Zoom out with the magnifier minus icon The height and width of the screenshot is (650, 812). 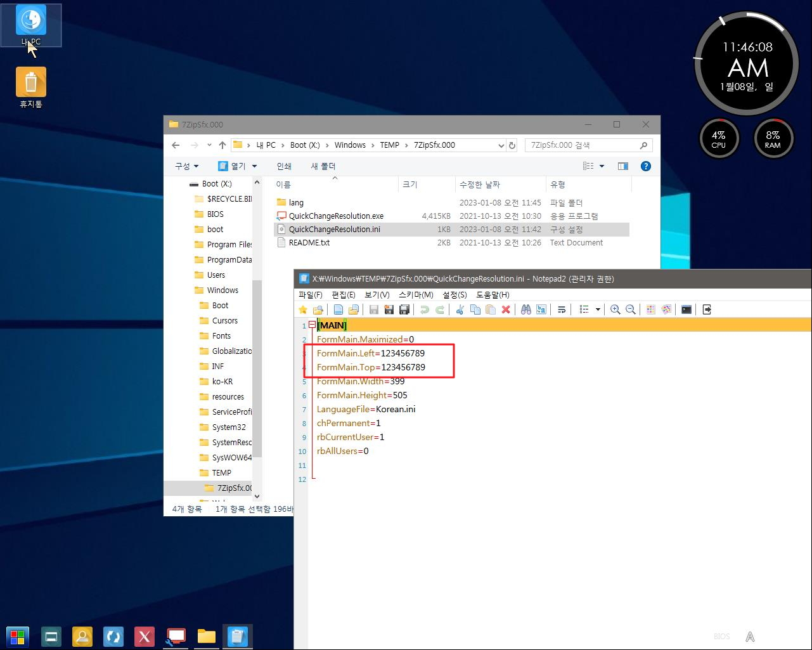pyautogui.click(x=630, y=309)
